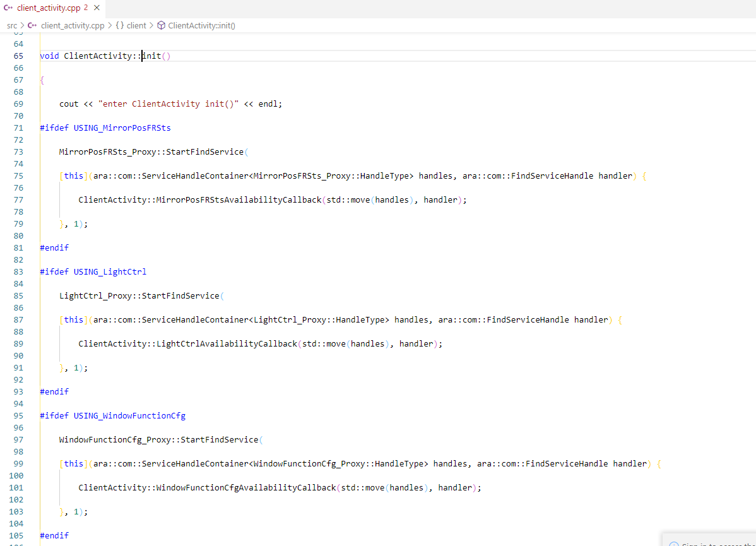Click line number 83 in the gutter
Image resolution: width=756 pixels, height=546 pixels.
pyautogui.click(x=18, y=271)
